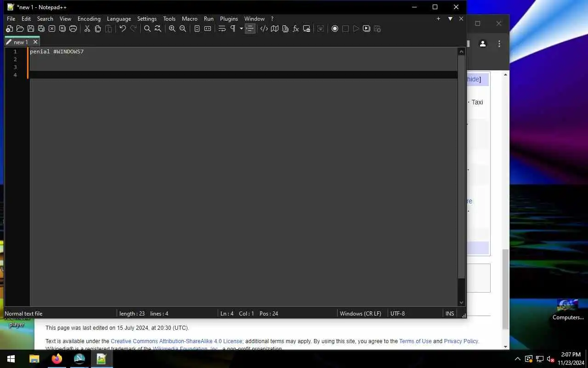Click the UTF-8 encoding status bar entry

click(x=397, y=314)
